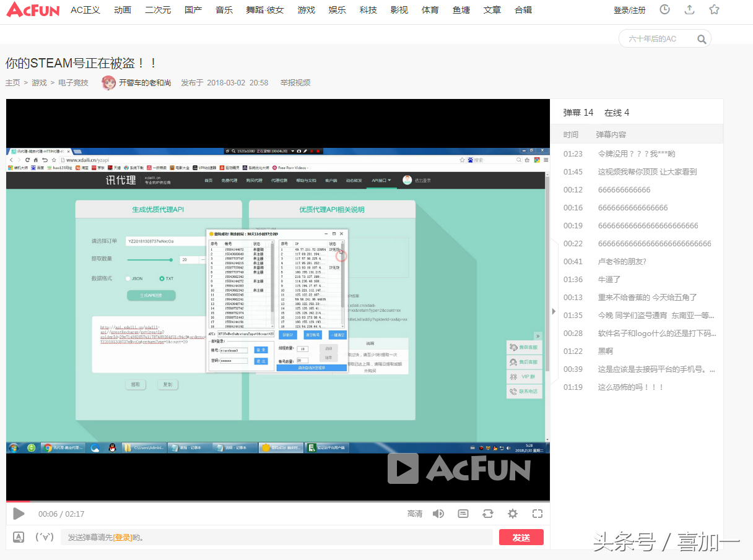Go to 游戏 in breadcrumb
Viewport: 753px width, 560px height.
coord(39,82)
